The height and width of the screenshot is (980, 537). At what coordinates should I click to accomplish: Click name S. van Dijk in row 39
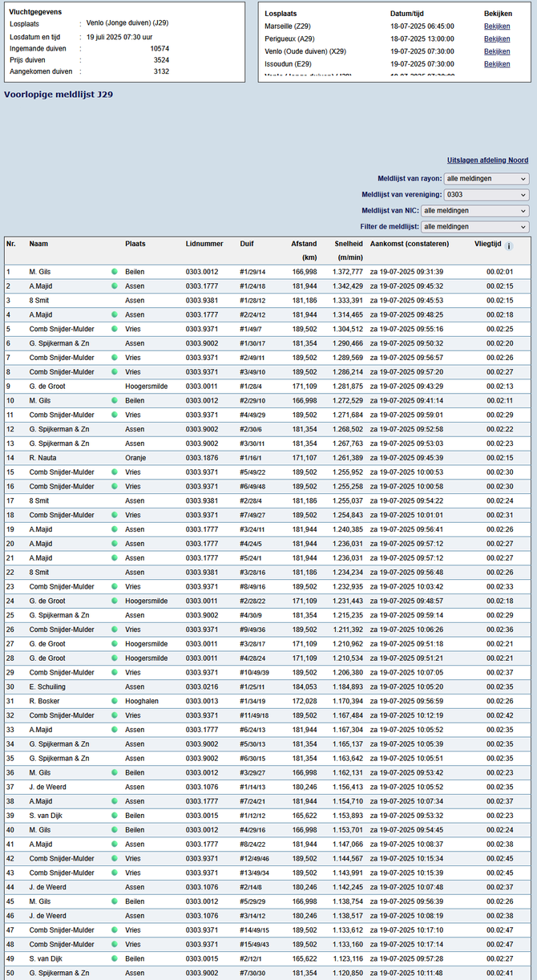[x=46, y=816]
